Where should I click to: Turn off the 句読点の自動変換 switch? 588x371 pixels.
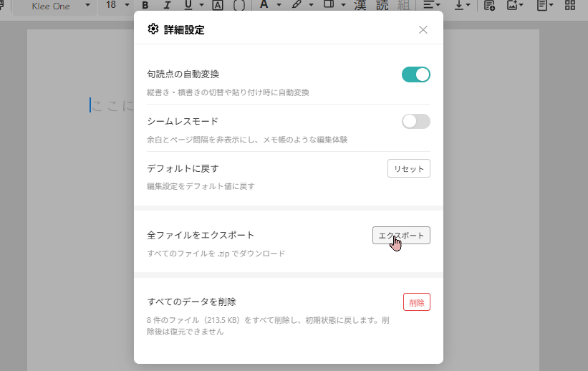point(416,74)
